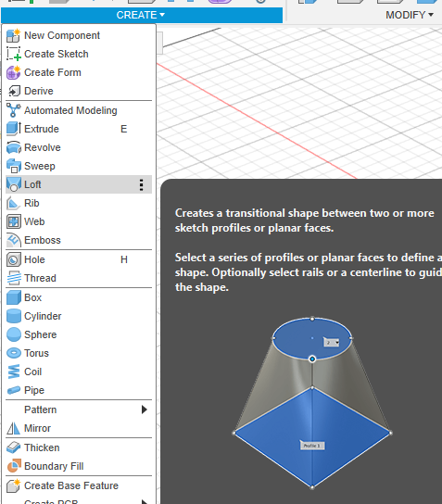This screenshot has height=504, width=442.
Task: Select the Revolve tool icon
Action: (14, 147)
